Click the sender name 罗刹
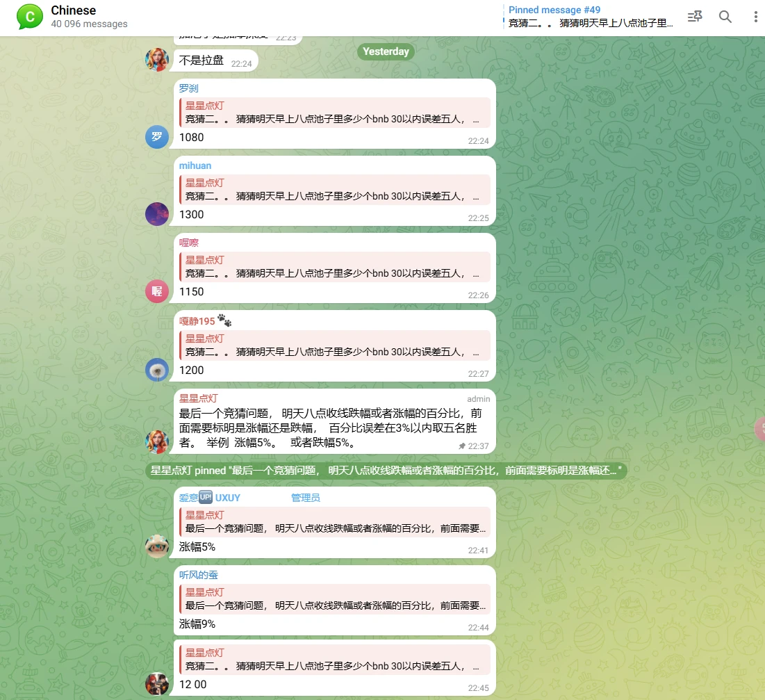The image size is (765, 700). (189, 88)
